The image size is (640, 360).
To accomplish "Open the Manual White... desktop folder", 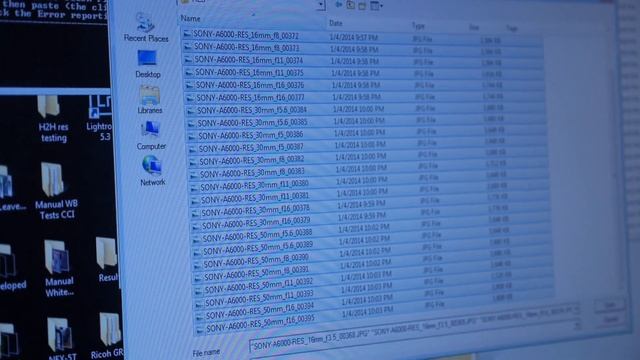I will [58, 269].
